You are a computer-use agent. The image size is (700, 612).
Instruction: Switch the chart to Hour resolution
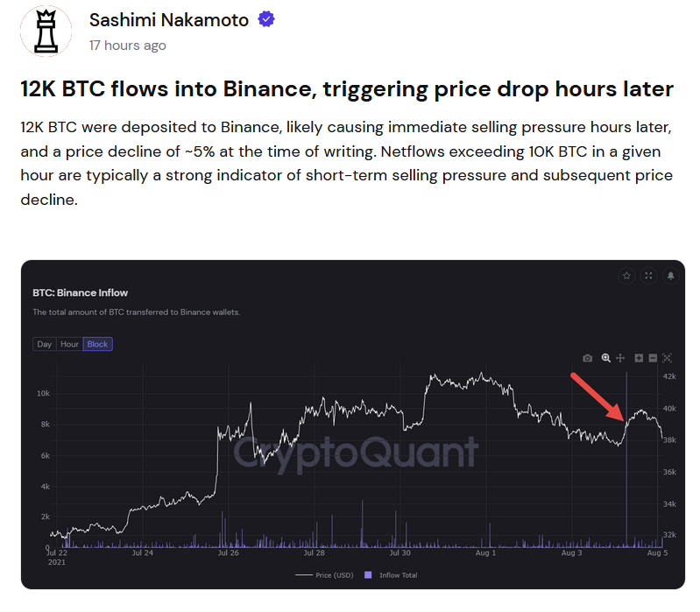click(70, 344)
